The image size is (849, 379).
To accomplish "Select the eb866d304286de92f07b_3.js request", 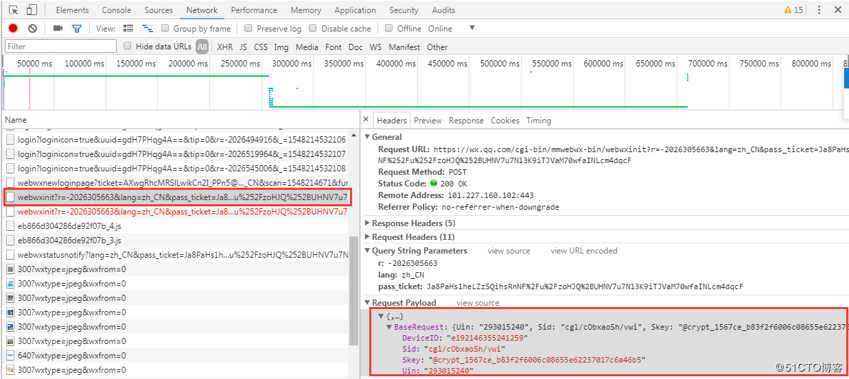I will pos(175,240).
